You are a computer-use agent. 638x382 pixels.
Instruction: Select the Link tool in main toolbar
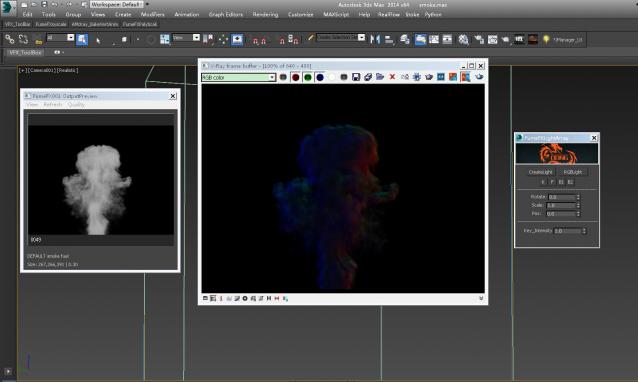pyautogui.click(x=9, y=39)
